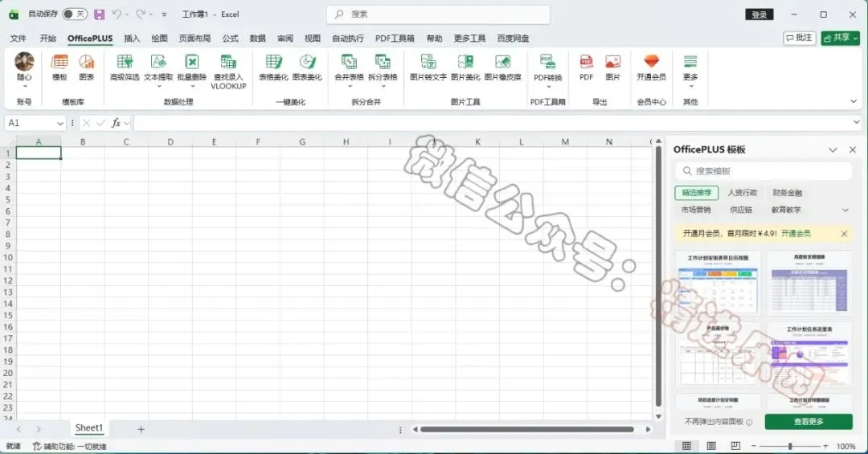
Task: Dismiss the membership promo banner
Action: [844, 234]
